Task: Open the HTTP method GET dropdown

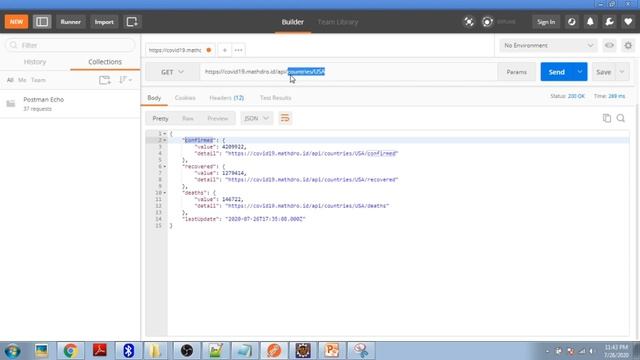Action: point(172,72)
